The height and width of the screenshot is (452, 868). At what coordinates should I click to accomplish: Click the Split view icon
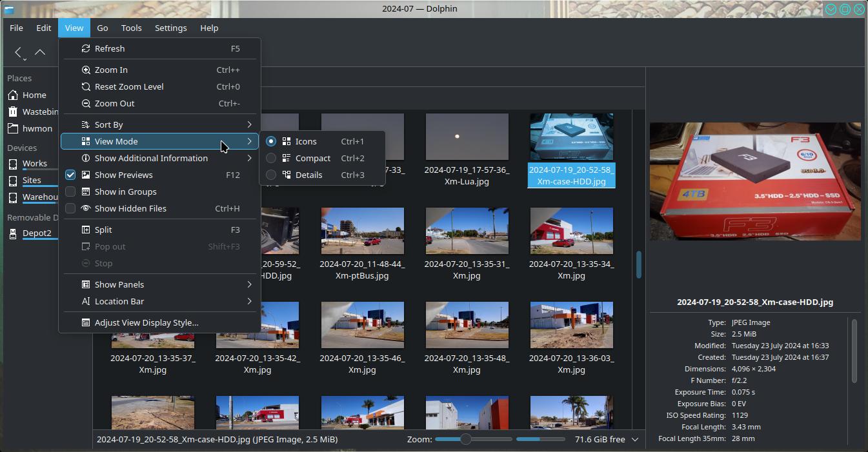[86, 230]
